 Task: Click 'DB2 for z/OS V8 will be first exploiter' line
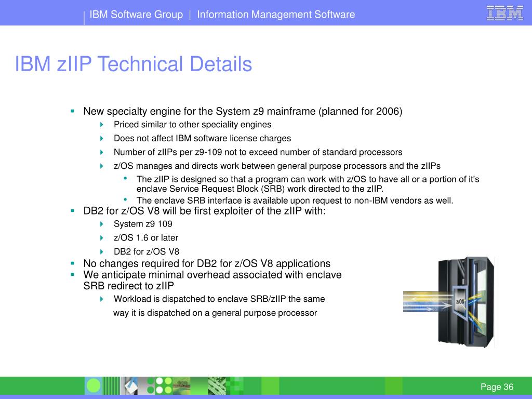(x=205, y=211)
